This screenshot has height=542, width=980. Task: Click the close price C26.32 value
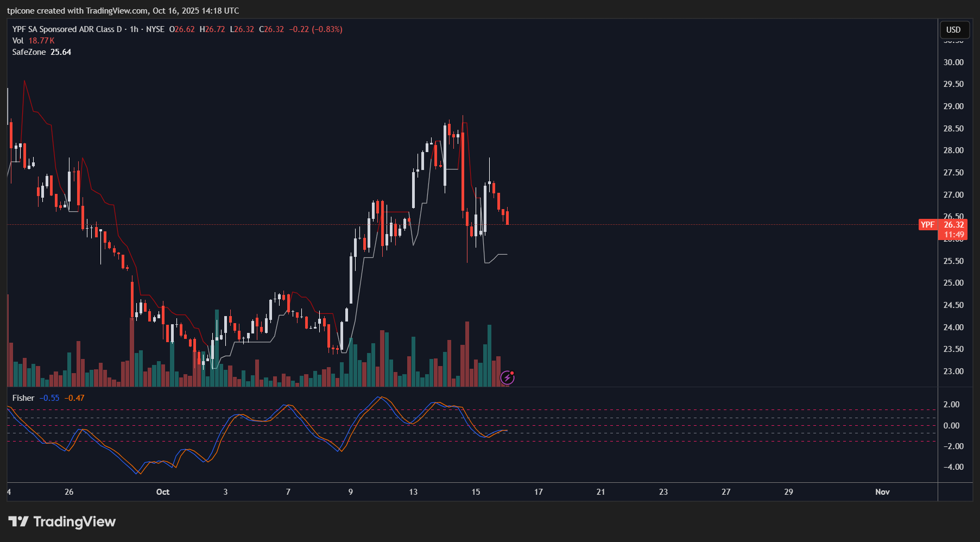point(271,29)
